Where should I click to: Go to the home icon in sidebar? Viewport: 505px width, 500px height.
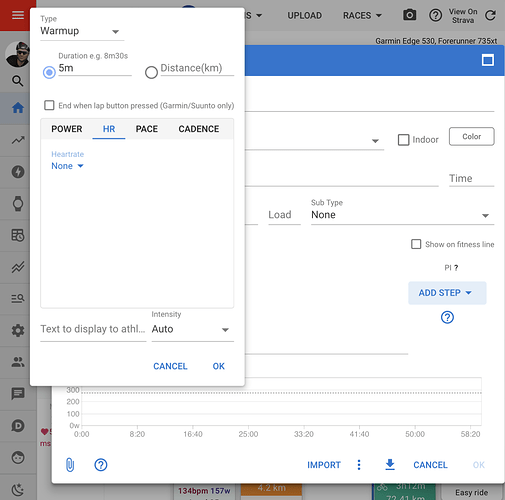(18, 108)
